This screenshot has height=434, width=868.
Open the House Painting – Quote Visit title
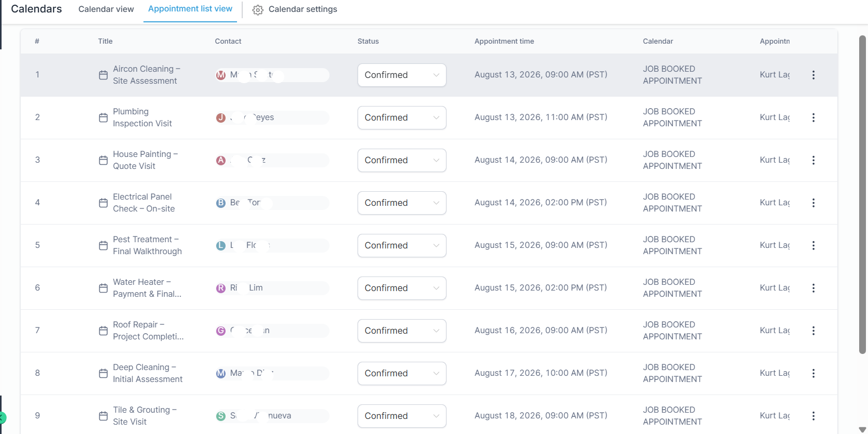click(x=146, y=160)
